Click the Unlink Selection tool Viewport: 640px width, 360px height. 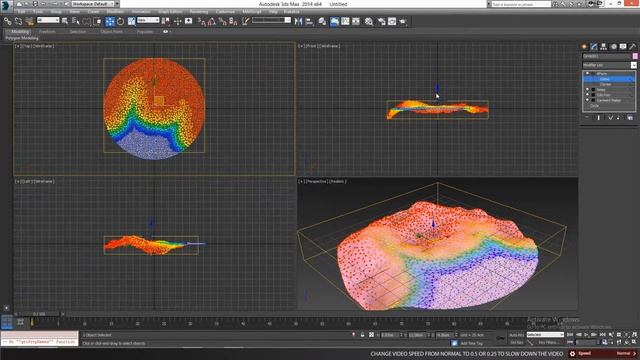(18, 21)
